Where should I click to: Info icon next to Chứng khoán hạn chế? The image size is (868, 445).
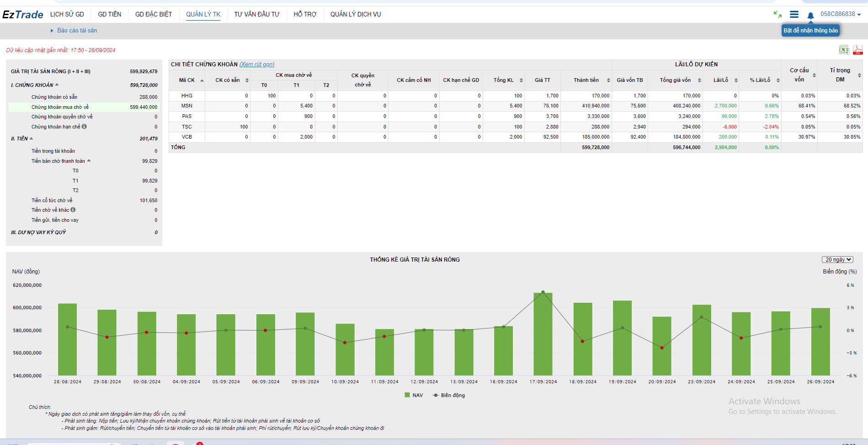point(84,127)
